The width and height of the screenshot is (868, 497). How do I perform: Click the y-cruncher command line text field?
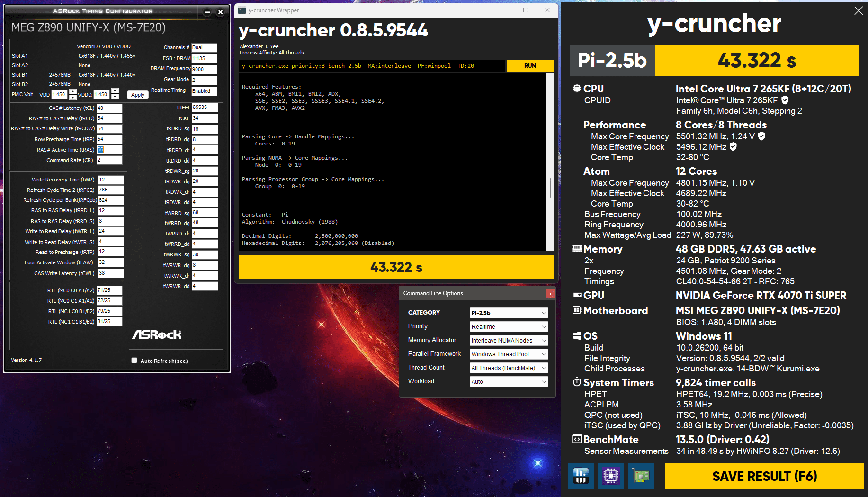click(x=372, y=66)
